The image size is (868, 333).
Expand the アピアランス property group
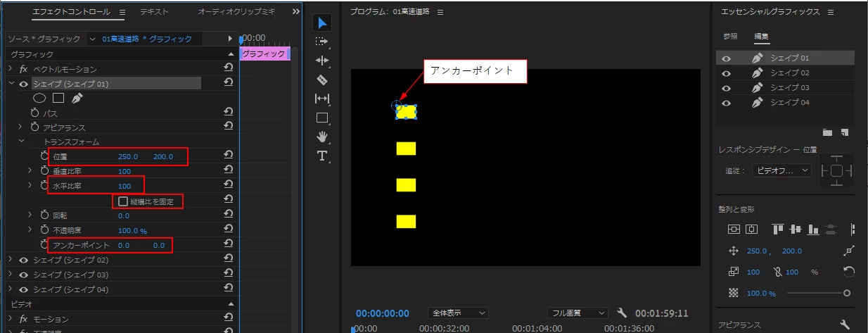tap(21, 127)
